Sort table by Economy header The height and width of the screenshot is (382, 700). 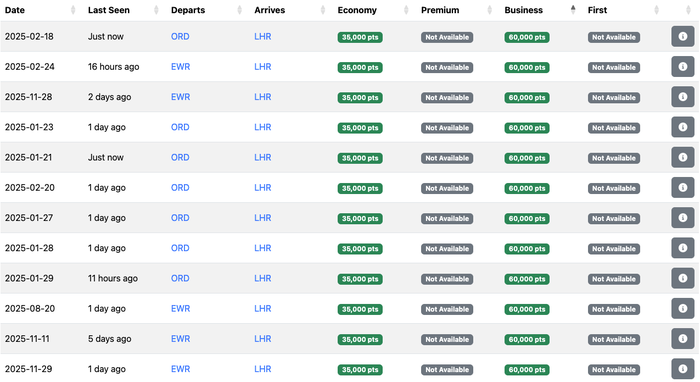[357, 10]
